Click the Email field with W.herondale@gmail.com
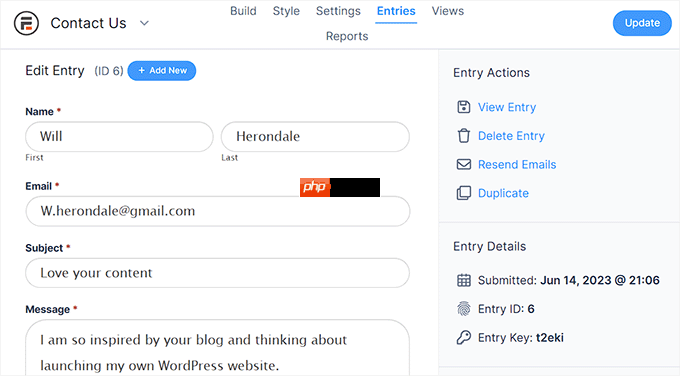The image size is (680, 376). click(x=218, y=211)
